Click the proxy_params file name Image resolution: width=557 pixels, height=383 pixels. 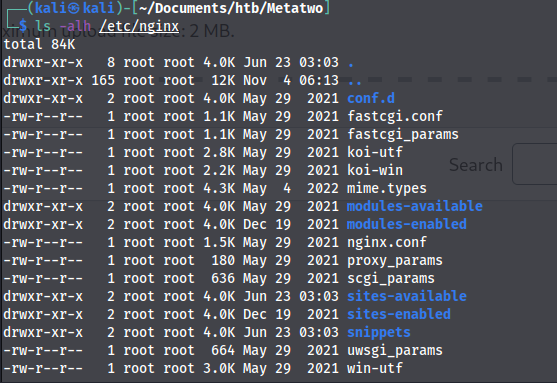click(395, 261)
